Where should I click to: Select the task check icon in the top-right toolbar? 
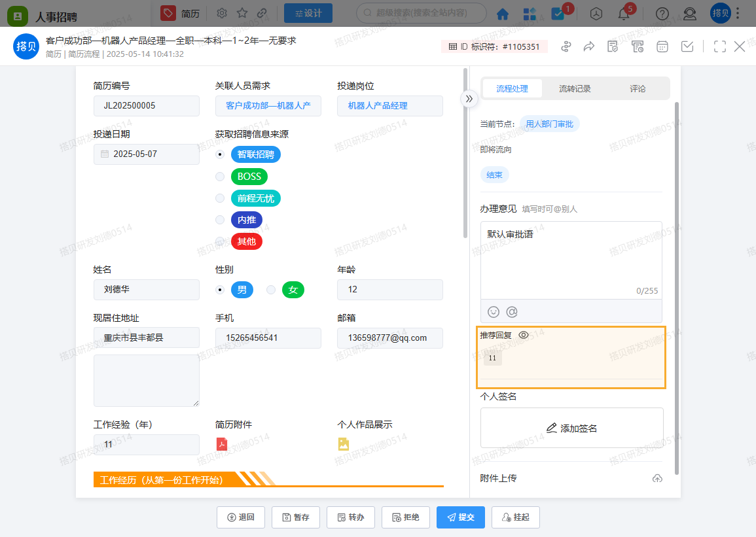click(x=687, y=46)
